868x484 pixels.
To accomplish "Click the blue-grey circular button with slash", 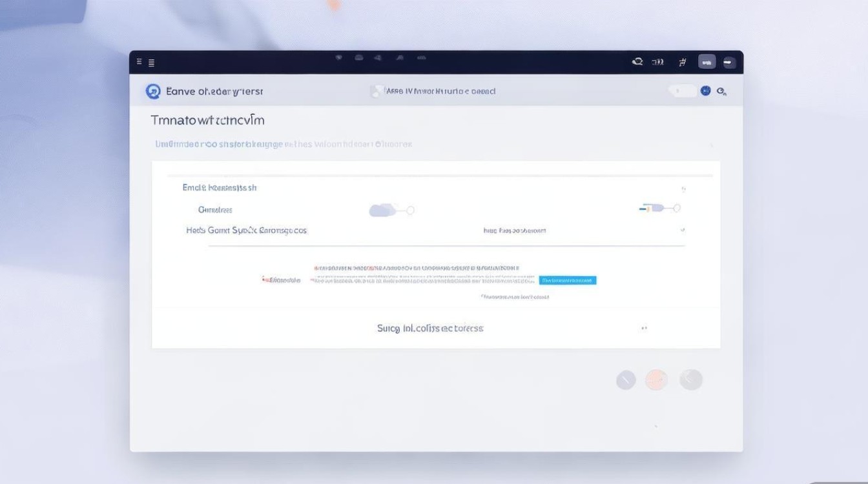I will [x=626, y=380].
